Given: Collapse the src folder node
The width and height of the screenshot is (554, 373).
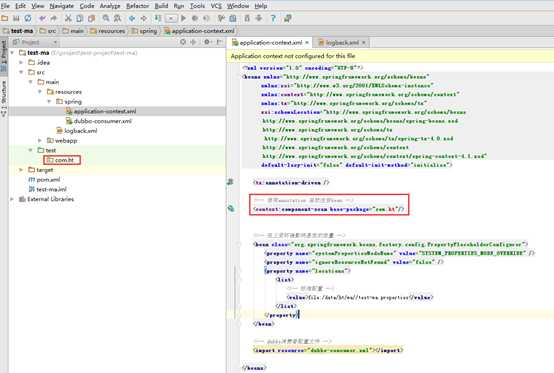Looking at the screenshot, I should pyautogui.click(x=21, y=72).
